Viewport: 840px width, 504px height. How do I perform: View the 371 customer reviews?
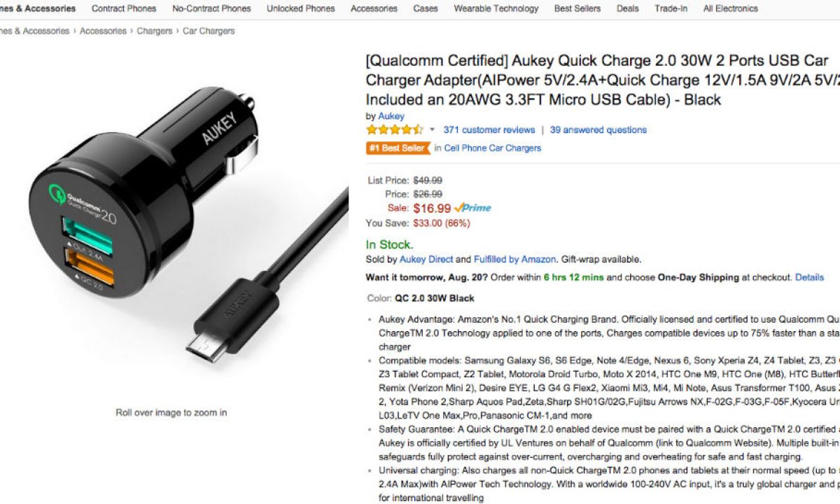[x=489, y=129]
